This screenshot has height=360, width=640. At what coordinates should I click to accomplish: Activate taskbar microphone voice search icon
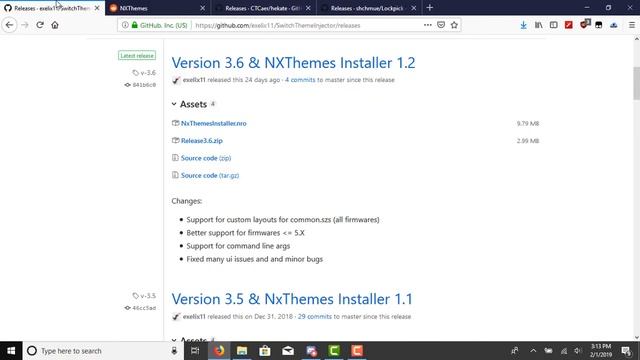(x=174, y=351)
